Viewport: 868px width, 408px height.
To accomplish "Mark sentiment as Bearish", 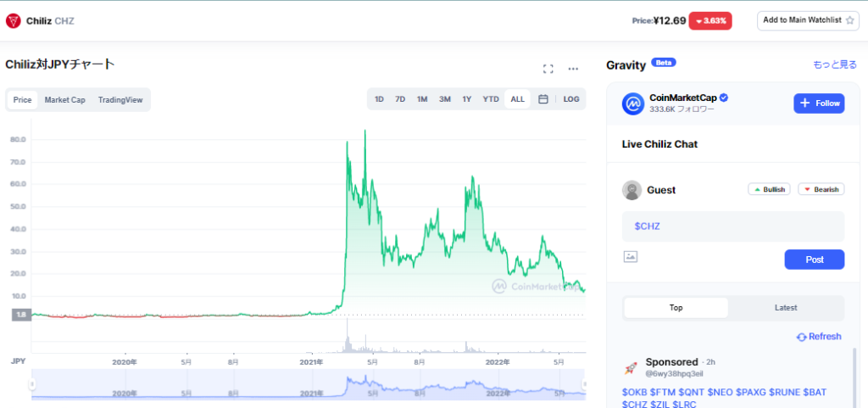I will point(821,189).
